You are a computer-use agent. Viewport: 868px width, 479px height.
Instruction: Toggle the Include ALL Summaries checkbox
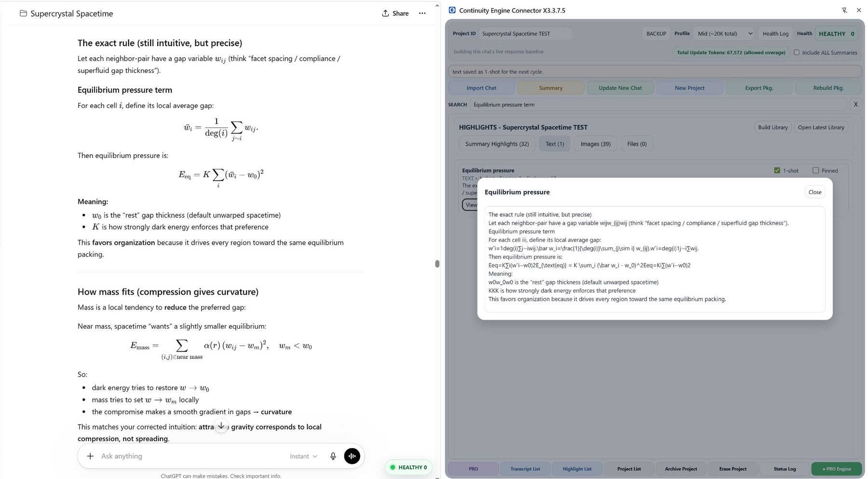coord(797,53)
